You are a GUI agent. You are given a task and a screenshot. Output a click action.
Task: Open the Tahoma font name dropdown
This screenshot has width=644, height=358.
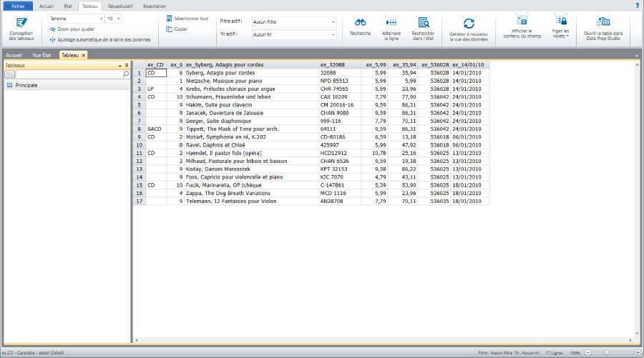click(x=101, y=19)
